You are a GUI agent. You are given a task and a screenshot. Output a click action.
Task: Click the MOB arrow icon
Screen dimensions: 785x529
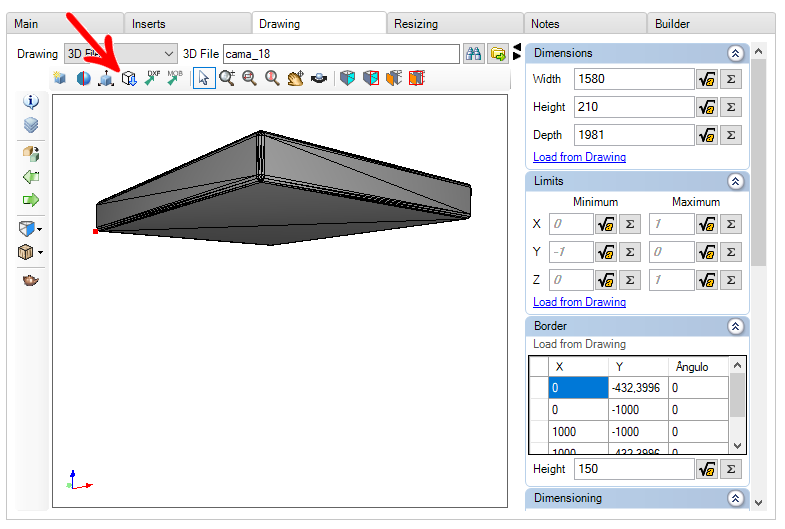coord(174,78)
